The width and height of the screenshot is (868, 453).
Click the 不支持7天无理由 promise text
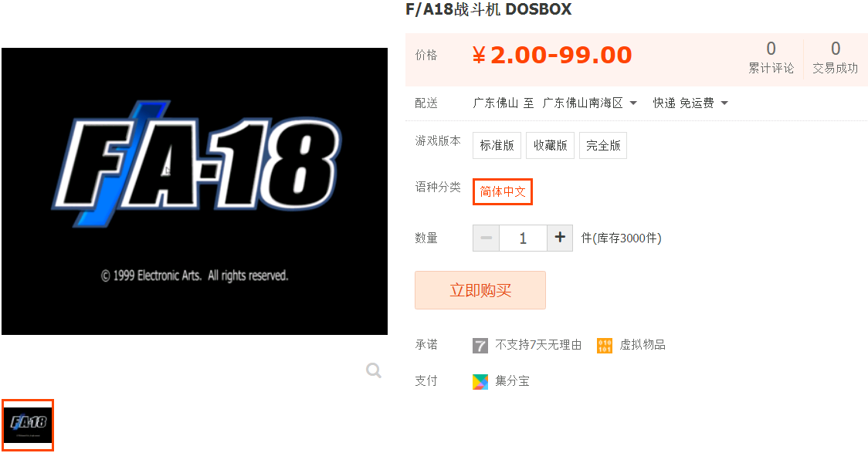pos(538,345)
